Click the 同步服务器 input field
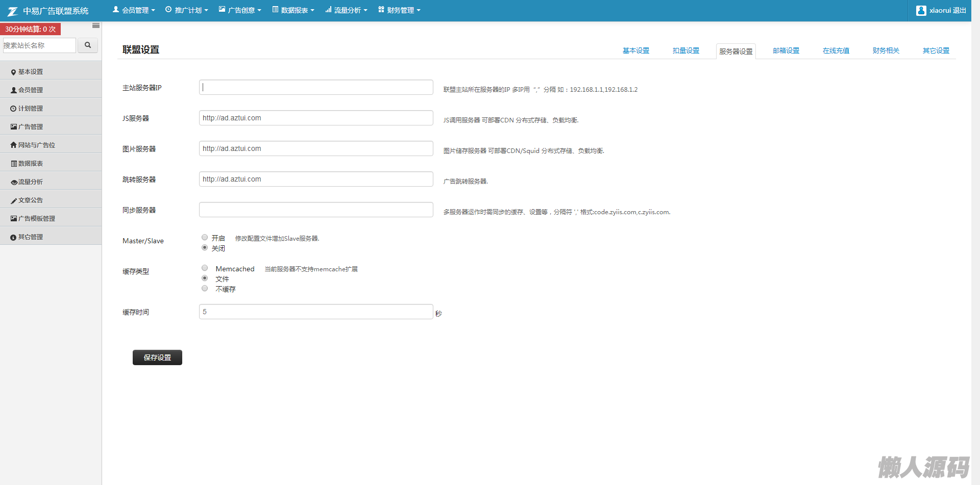This screenshot has width=980, height=485. pyautogui.click(x=316, y=210)
